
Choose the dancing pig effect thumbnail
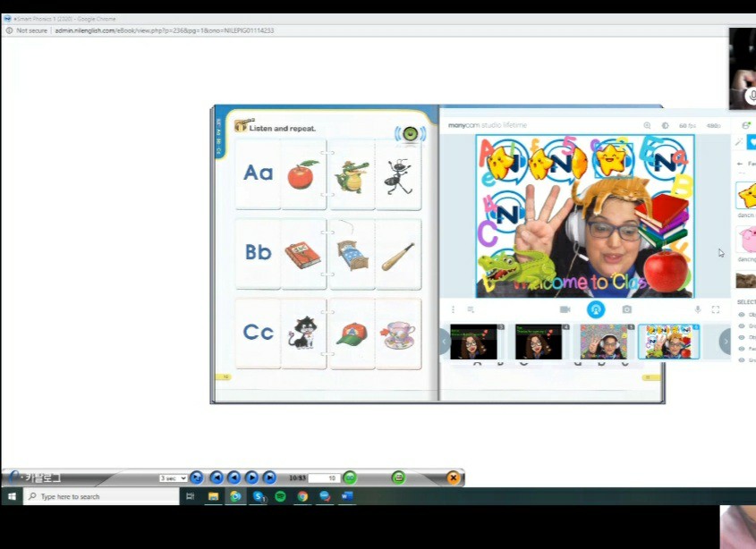pyautogui.click(x=746, y=239)
